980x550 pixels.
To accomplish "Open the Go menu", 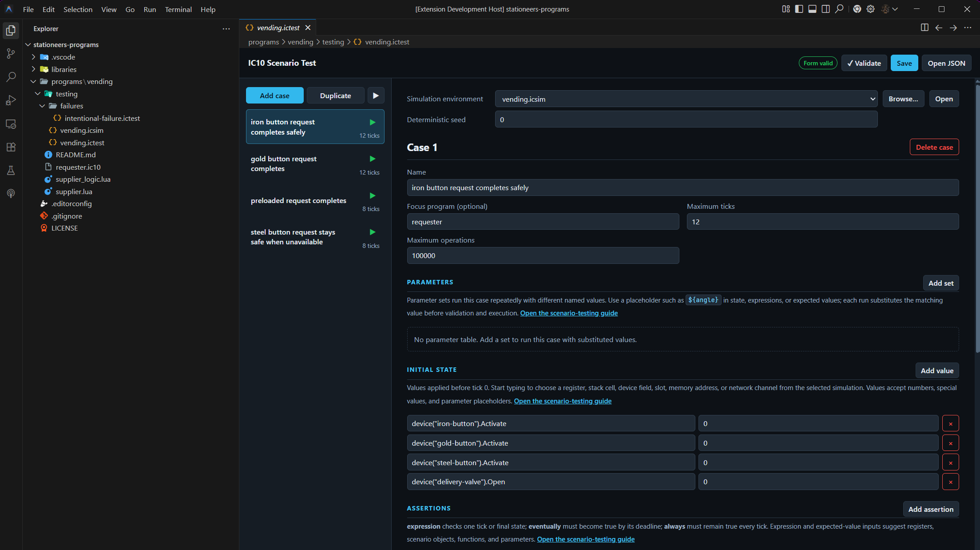I will (130, 9).
